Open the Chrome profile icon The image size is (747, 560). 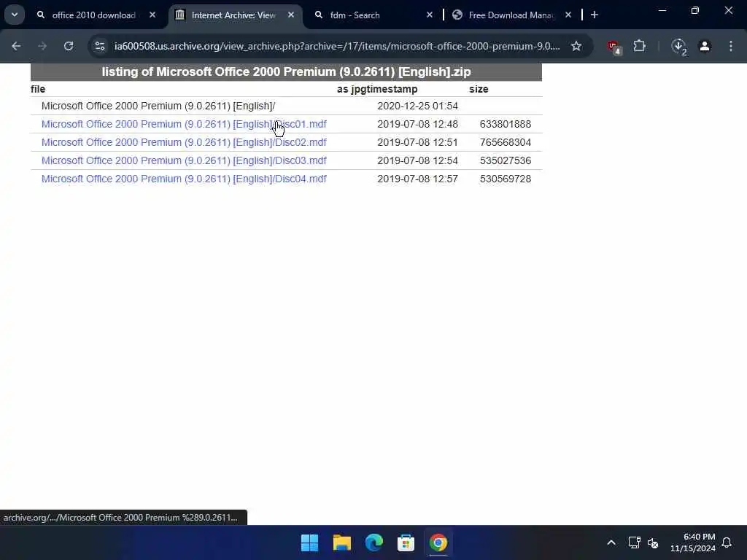pos(705,46)
